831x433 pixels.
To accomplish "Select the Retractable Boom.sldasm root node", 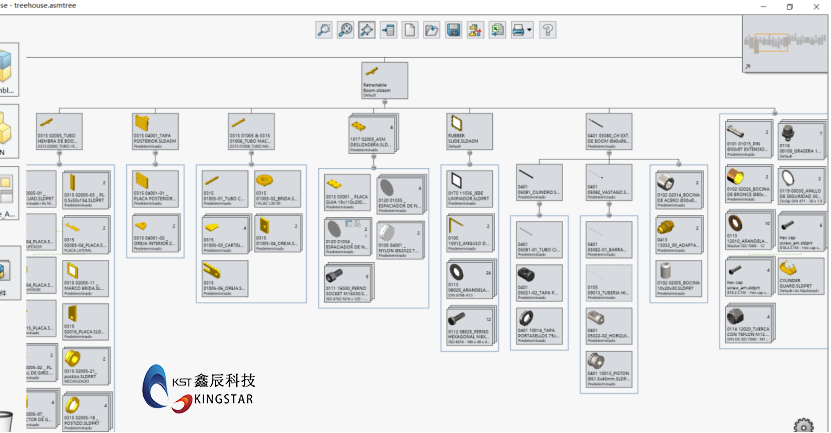I will click(385, 80).
